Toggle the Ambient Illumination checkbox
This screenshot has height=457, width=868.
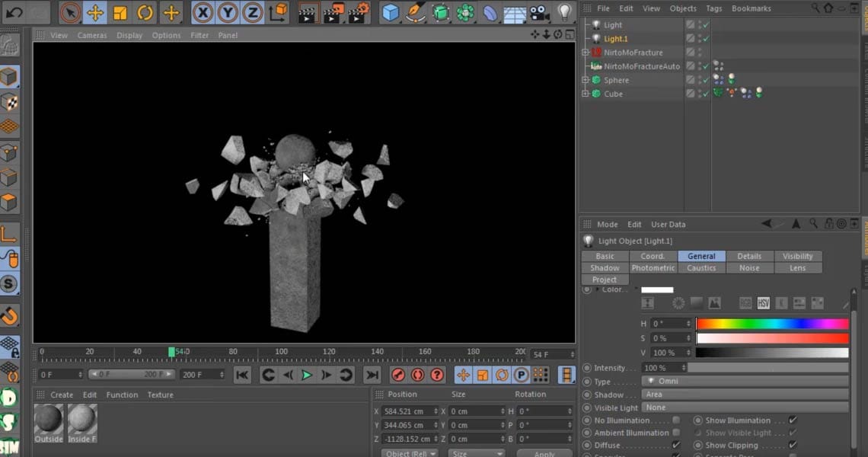(676, 433)
